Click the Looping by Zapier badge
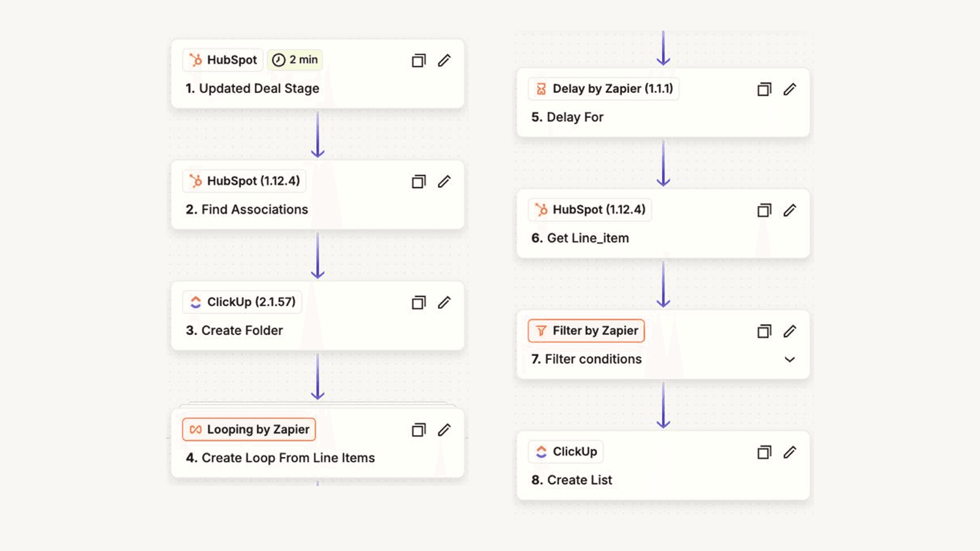The image size is (980, 551). (x=249, y=429)
